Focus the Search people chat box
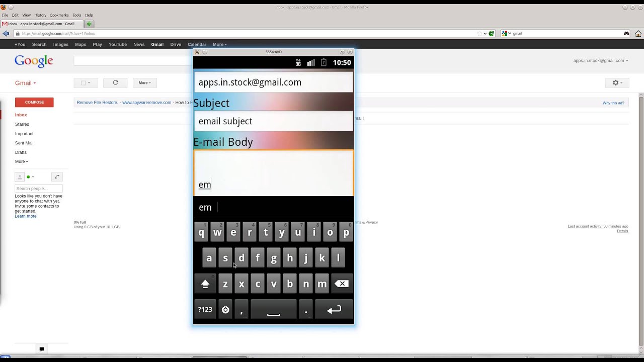 (39, 189)
